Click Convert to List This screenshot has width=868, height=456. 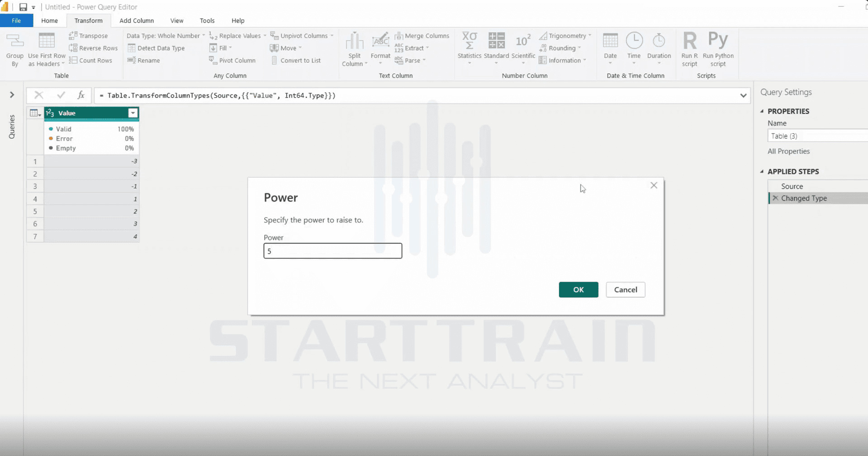296,60
